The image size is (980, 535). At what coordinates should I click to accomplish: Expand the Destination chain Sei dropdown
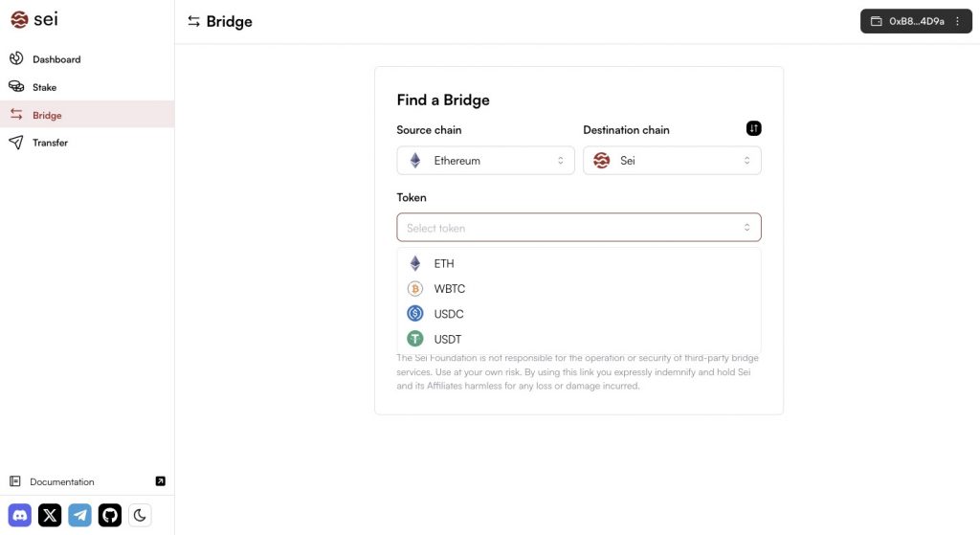(x=672, y=161)
